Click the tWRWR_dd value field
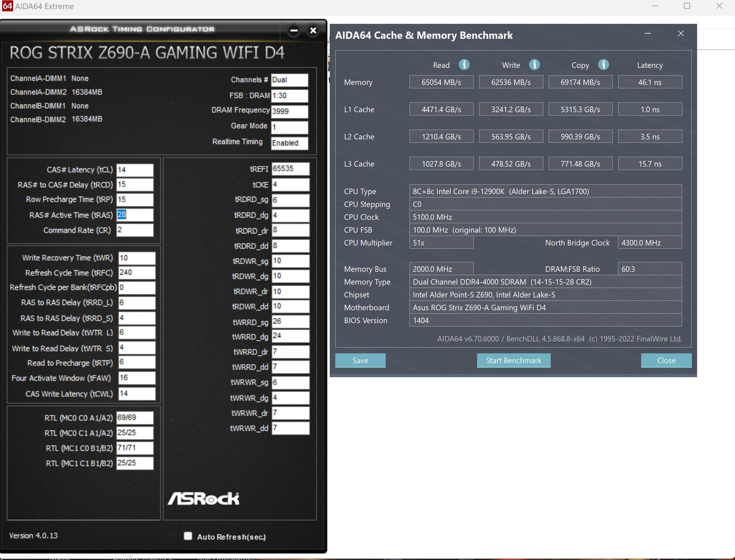The height and width of the screenshot is (560, 735). coord(290,428)
